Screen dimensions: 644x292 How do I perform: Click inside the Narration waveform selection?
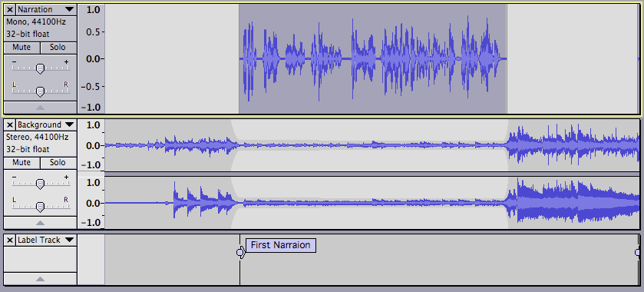point(372,59)
